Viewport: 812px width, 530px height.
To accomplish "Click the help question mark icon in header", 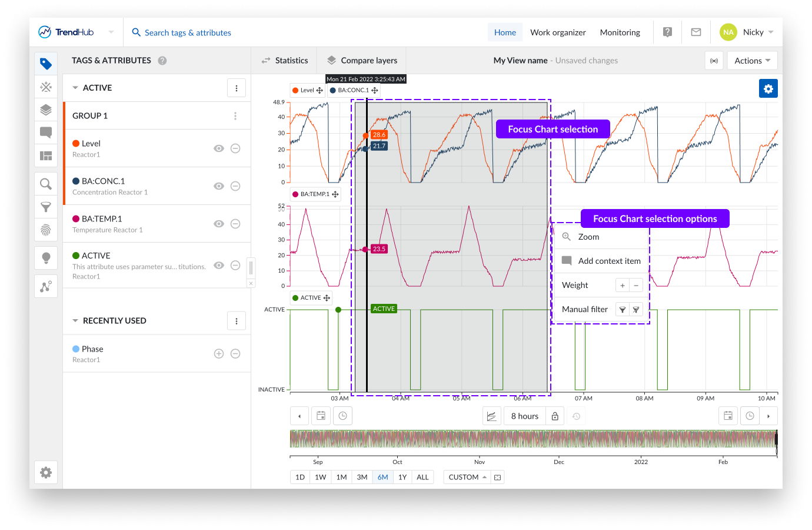I will click(667, 32).
